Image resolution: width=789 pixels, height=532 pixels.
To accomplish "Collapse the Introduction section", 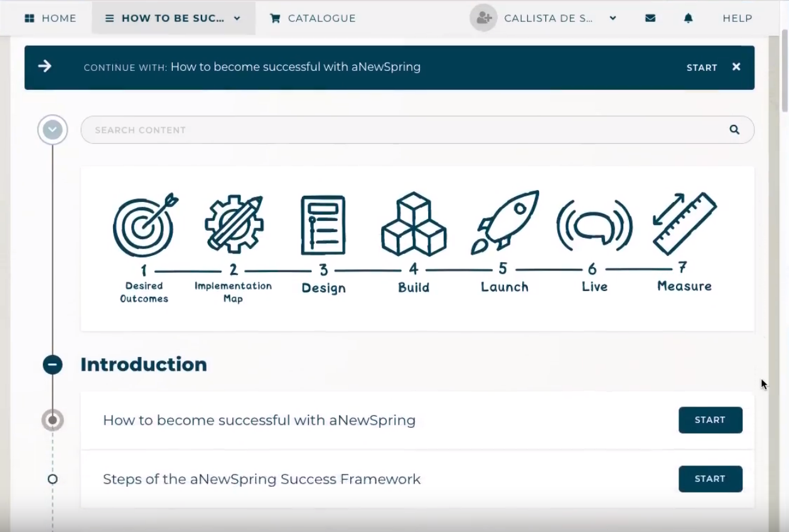I will pos(53,364).
